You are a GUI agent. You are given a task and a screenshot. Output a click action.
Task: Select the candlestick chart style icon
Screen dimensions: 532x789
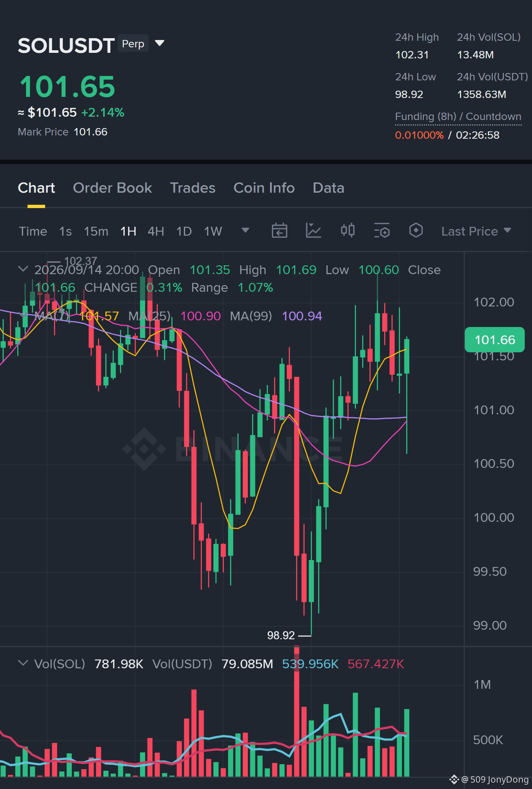(347, 230)
